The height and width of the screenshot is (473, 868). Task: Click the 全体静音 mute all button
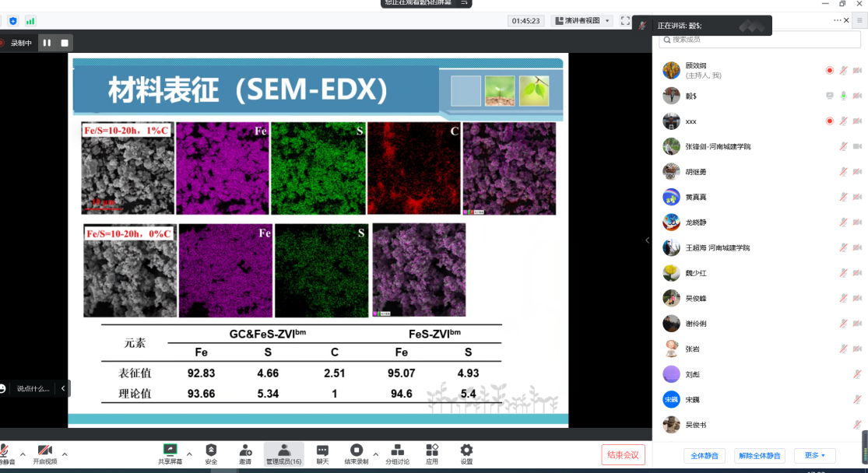[x=705, y=455]
